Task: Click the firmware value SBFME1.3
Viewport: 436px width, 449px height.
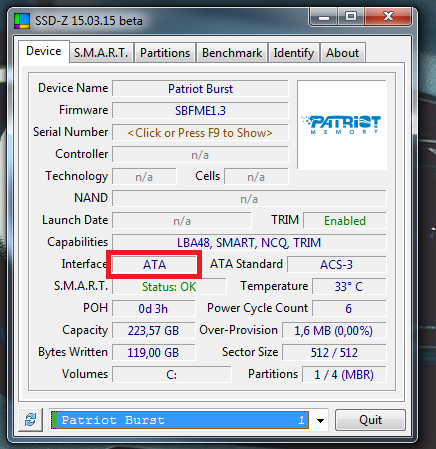Action: 200,111
